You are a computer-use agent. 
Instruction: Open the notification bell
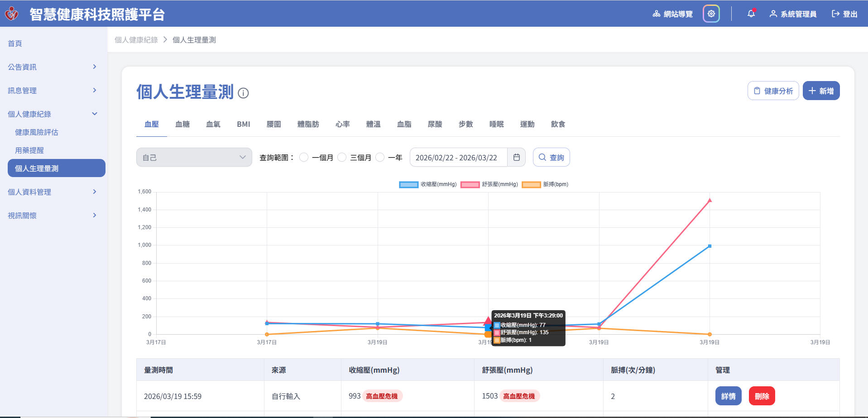(x=751, y=14)
